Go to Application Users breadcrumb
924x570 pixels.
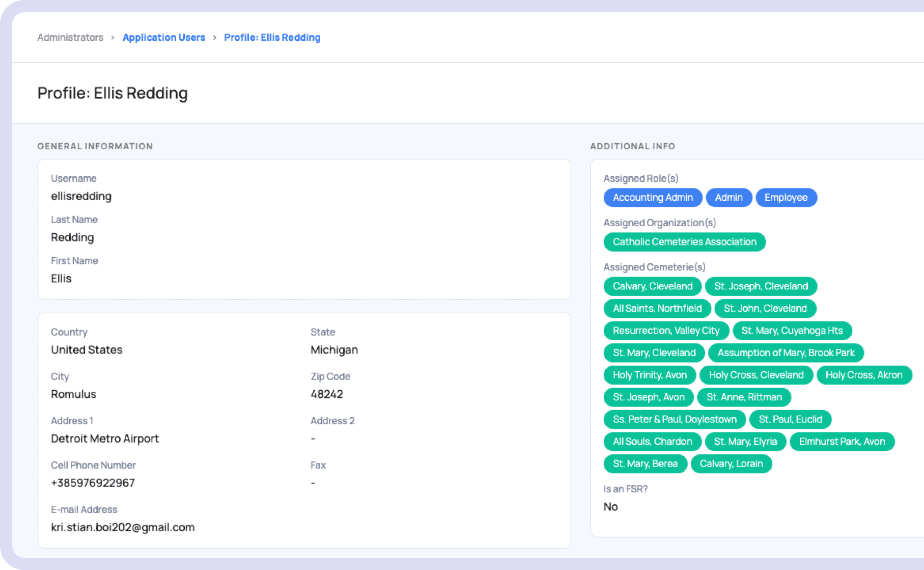point(163,37)
